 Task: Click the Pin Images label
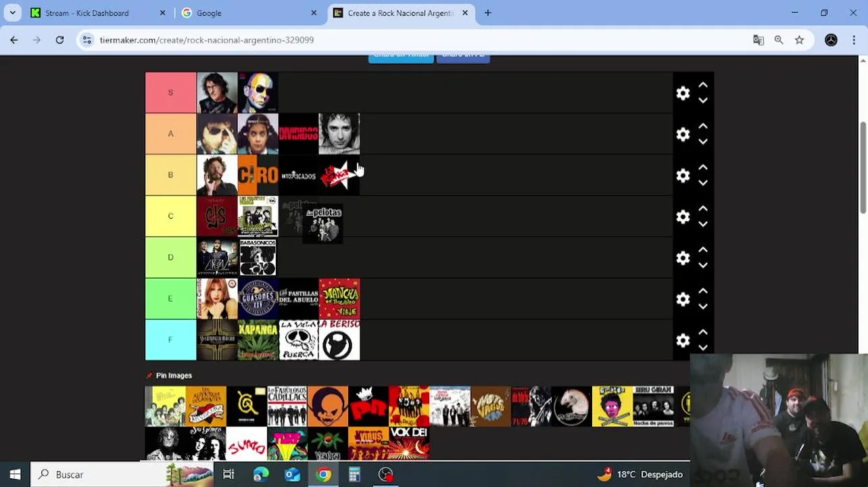pyautogui.click(x=174, y=375)
